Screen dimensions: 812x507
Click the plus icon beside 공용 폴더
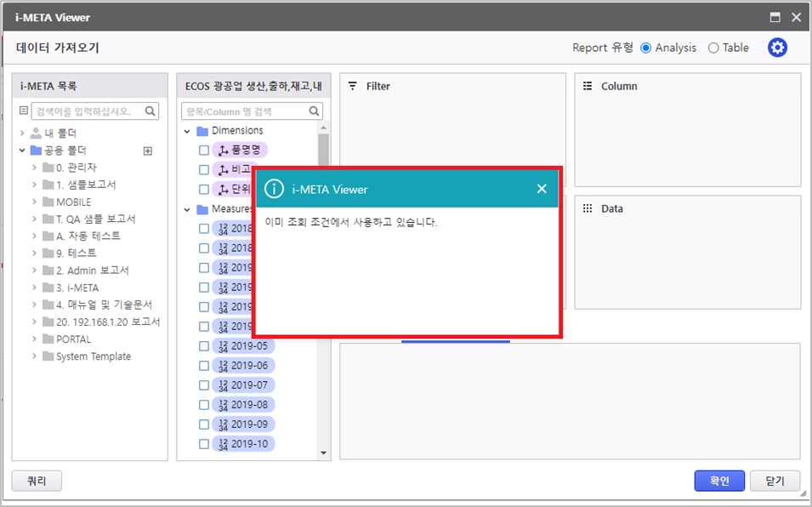pyautogui.click(x=147, y=151)
